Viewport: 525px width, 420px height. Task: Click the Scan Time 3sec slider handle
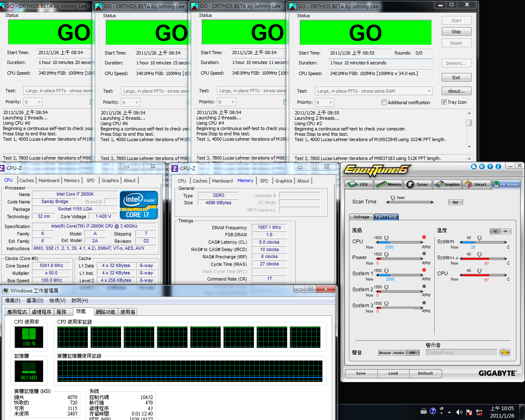pos(393,198)
